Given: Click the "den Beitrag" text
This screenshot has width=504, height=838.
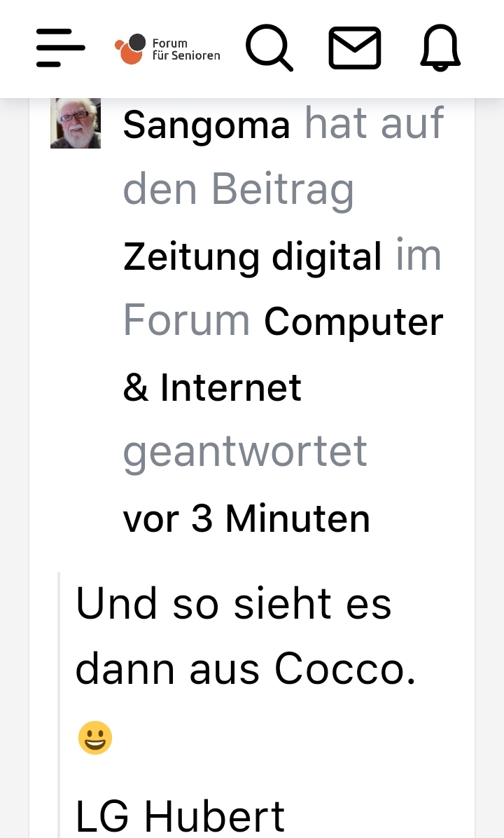Looking at the screenshot, I should click(x=238, y=191).
